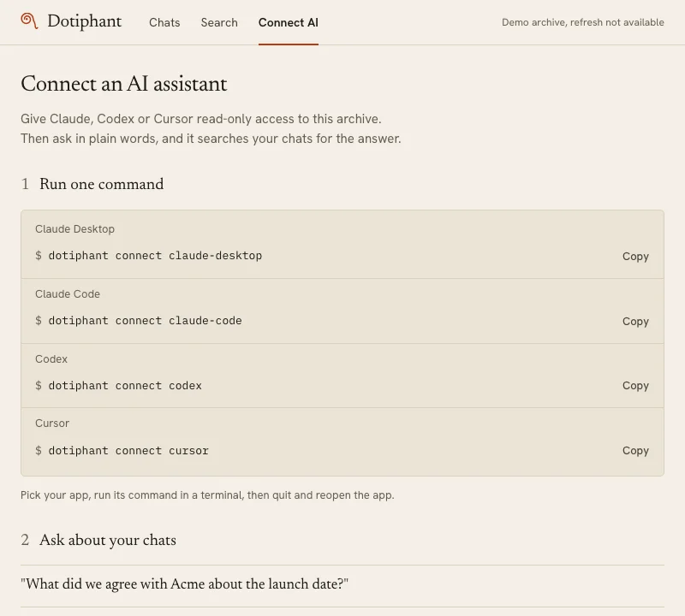Copy the claude-desktop connect command

click(x=635, y=257)
